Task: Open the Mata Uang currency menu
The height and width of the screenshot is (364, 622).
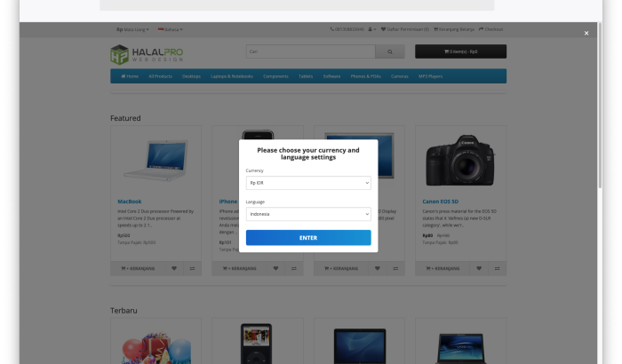Action: pos(132,29)
